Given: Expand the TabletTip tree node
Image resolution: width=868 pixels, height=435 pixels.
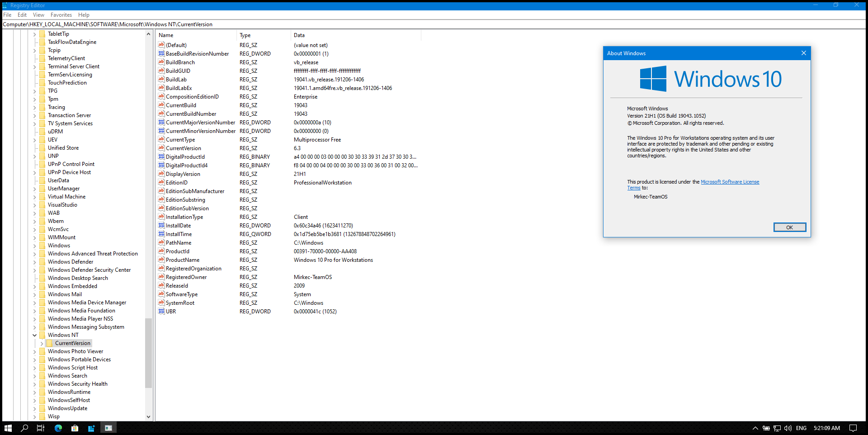Looking at the screenshot, I should 34,34.
